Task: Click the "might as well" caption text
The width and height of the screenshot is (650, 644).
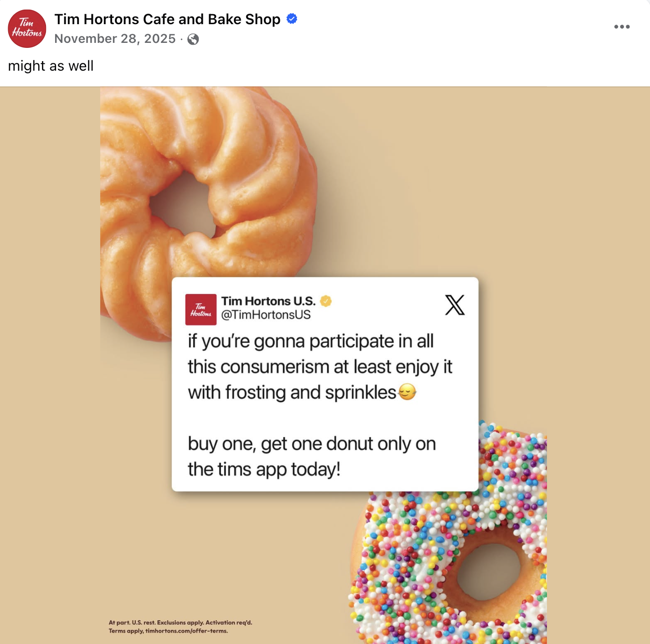Action: [x=51, y=66]
